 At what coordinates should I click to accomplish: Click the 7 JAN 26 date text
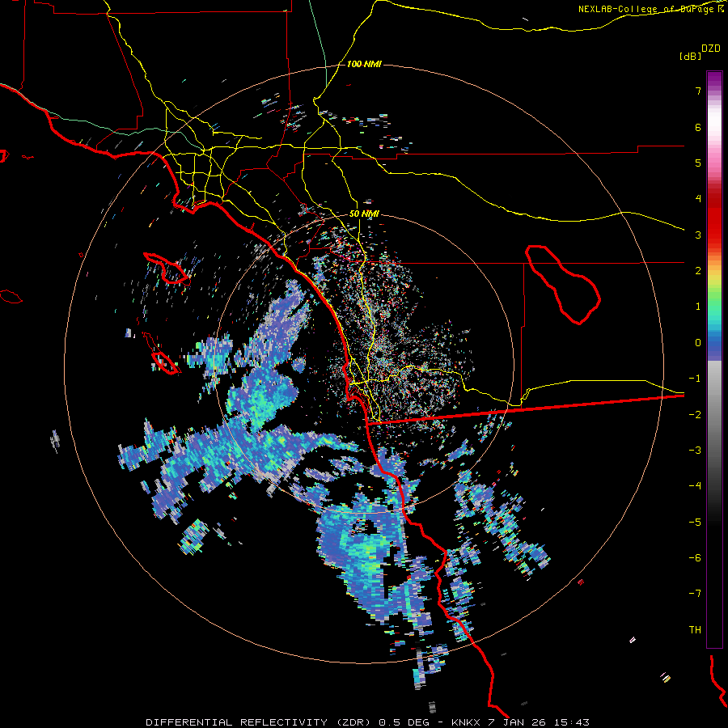(x=518, y=722)
